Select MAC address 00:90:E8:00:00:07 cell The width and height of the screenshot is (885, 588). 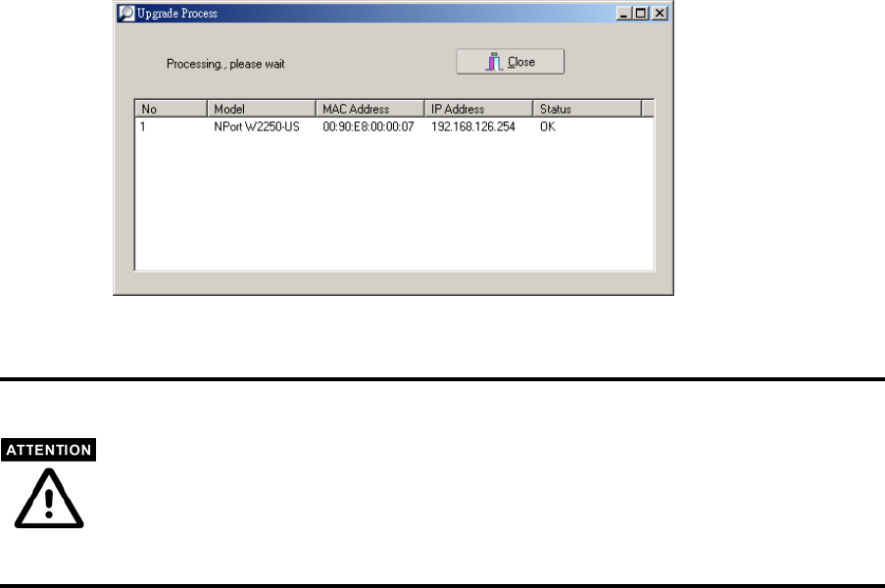[368, 127]
